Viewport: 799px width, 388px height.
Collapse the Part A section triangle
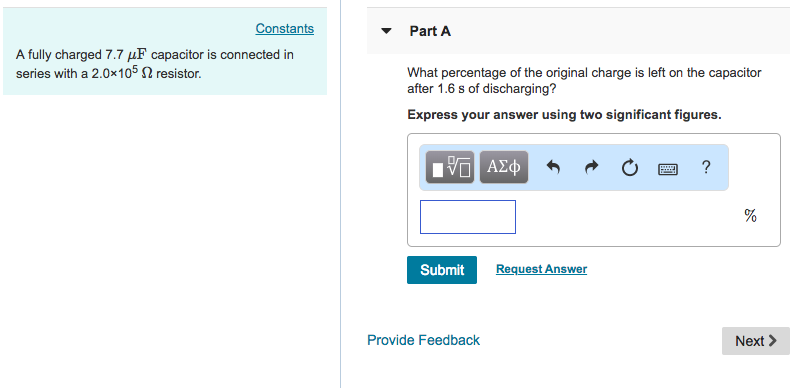click(387, 31)
